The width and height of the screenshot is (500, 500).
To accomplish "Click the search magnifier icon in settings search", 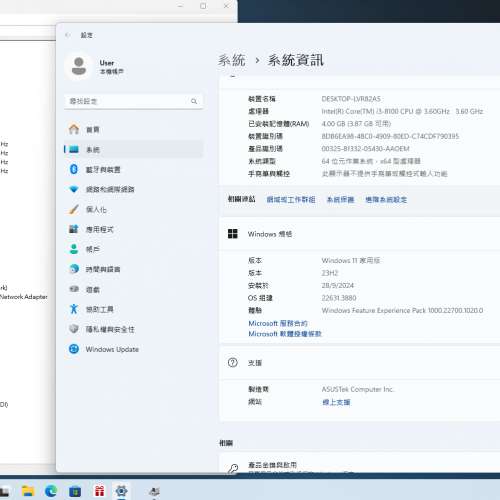I will point(194,101).
